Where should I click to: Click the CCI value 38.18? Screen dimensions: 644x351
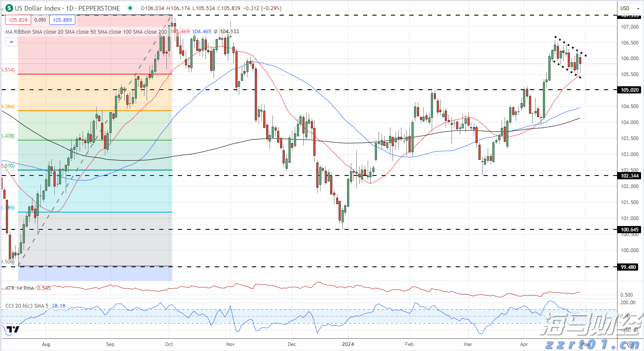[x=59, y=306]
